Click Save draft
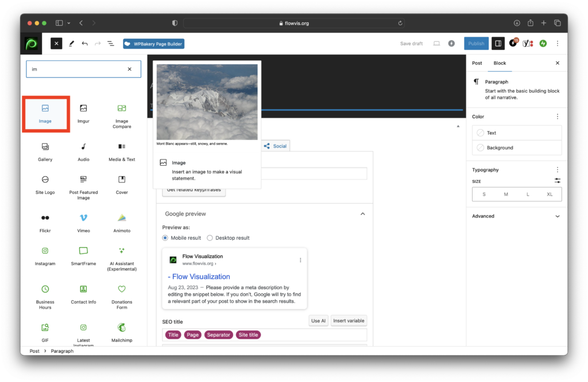Viewport: 588px width, 382px height. click(411, 44)
